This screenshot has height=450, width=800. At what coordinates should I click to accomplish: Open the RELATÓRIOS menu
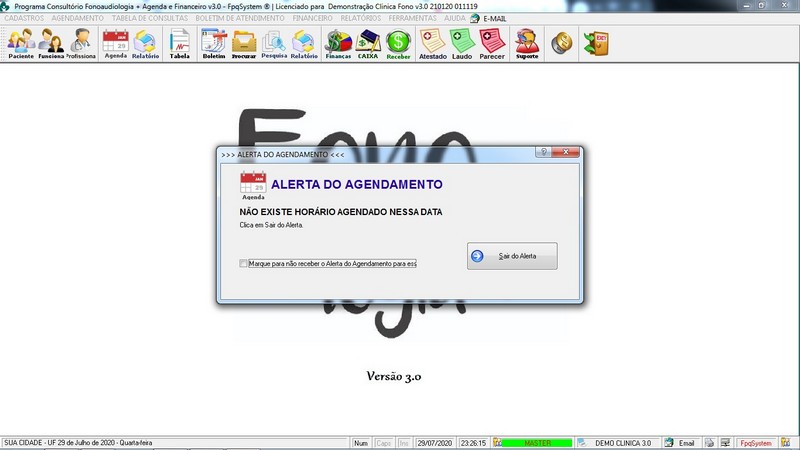click(x=361, y=18)
